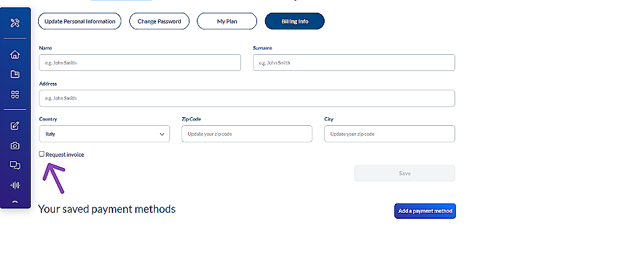The height and width of the screenshot is (271, 644).
Task: Select the pencil edit icon in sidebar
Action: tap(15, 125)
